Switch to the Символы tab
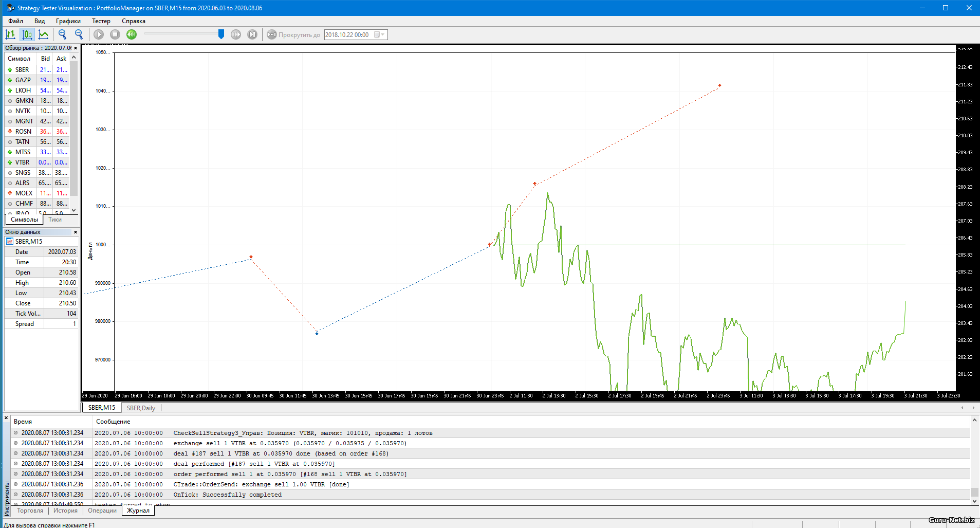This screenshot has height=528, width=980. point(24,220)
